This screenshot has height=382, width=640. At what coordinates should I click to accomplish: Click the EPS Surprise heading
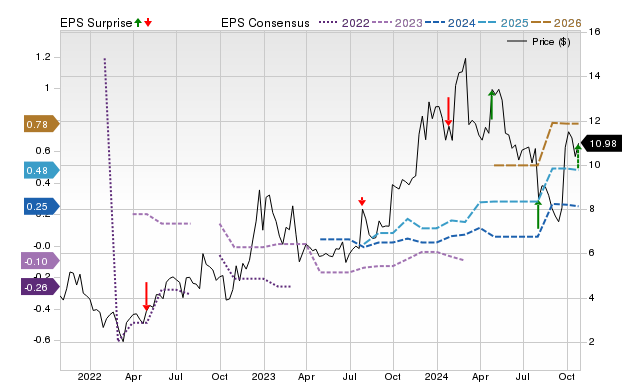click(x=96, y=23)
